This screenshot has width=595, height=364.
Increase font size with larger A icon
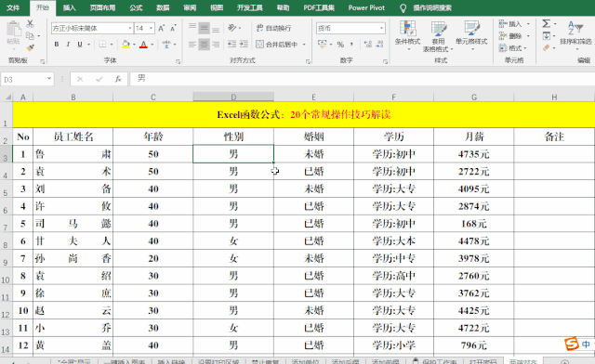coord(162,28)
